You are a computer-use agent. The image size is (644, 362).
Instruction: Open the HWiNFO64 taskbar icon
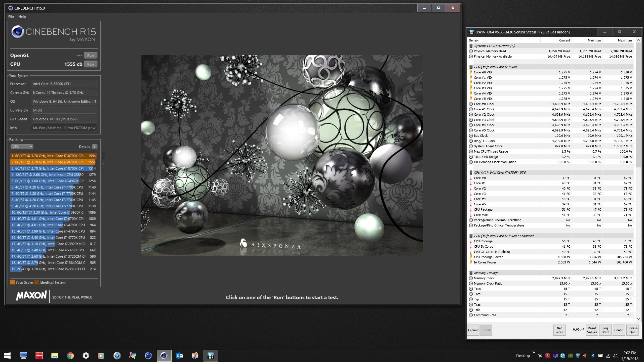coord(211,355)
